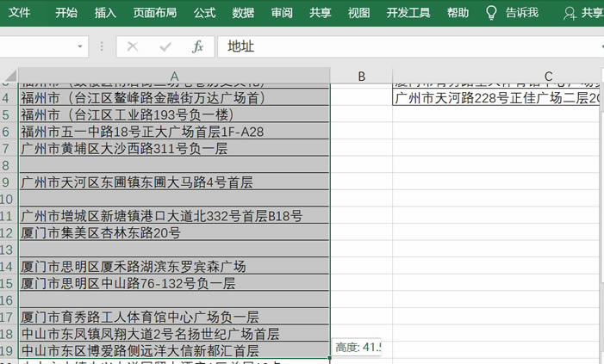The image size is (604, 364).
Task: Click empty cell A13 in column A
Action: pos(174,250)
